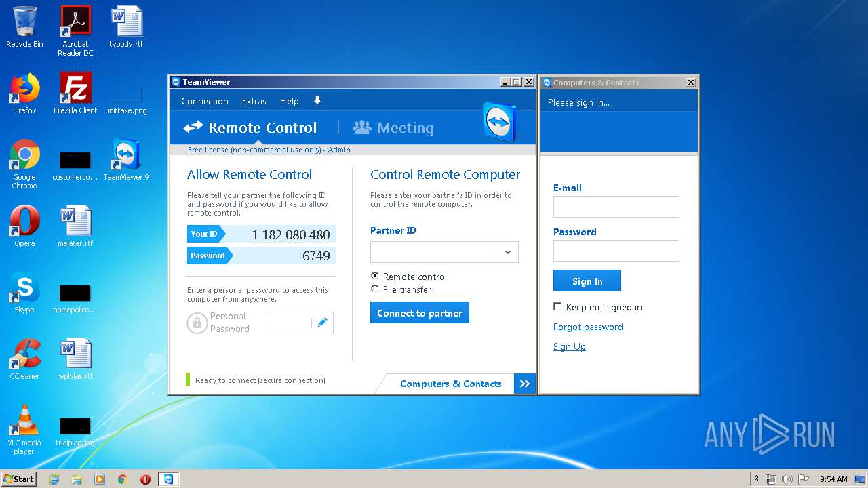Check Keep me signed in
This screenshot has width=868, height=488.
coord(557,306)
